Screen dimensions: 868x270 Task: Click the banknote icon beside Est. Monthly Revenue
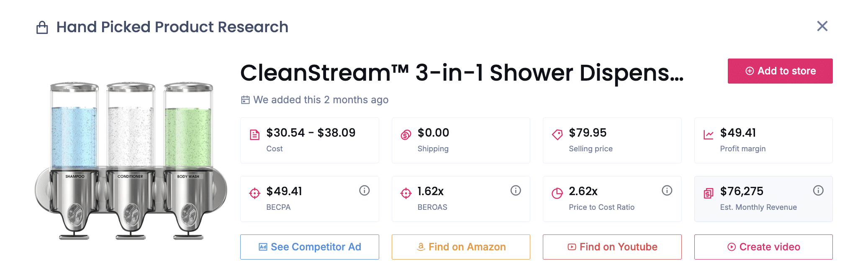tap(708, 193)
